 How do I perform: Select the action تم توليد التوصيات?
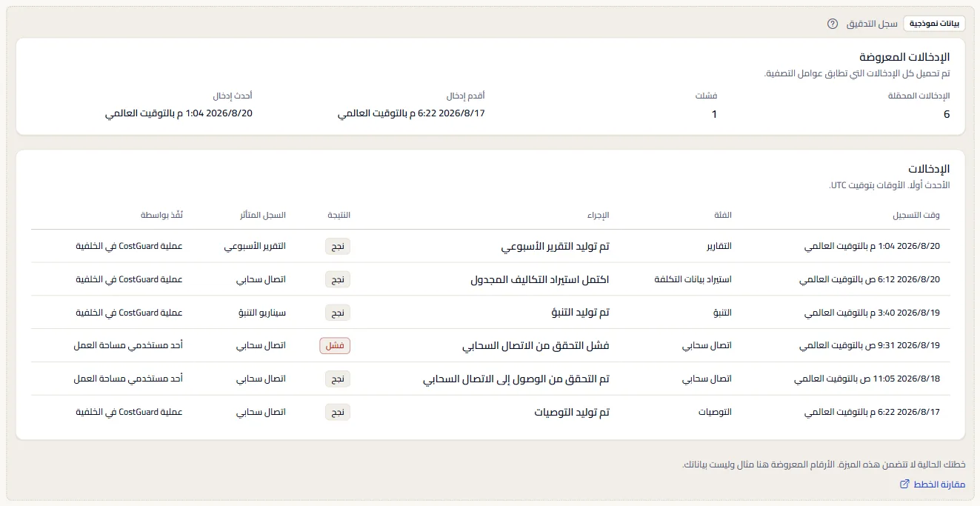(x=572, y=412)
